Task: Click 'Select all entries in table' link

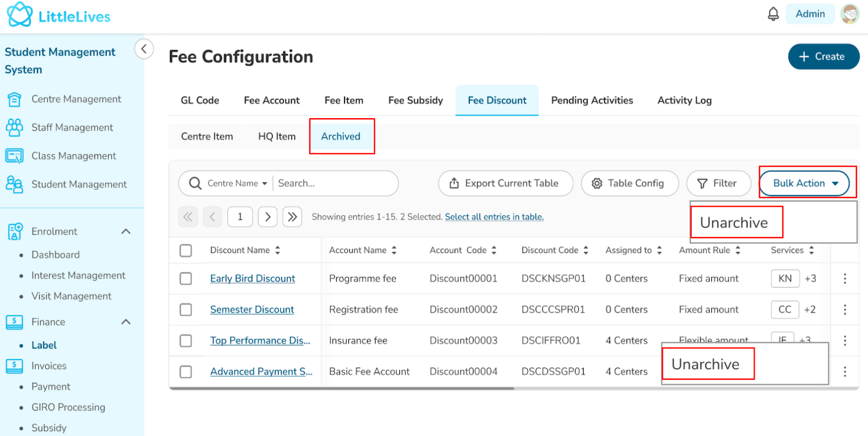Action: pyautogui.click(x=494, y=217)
